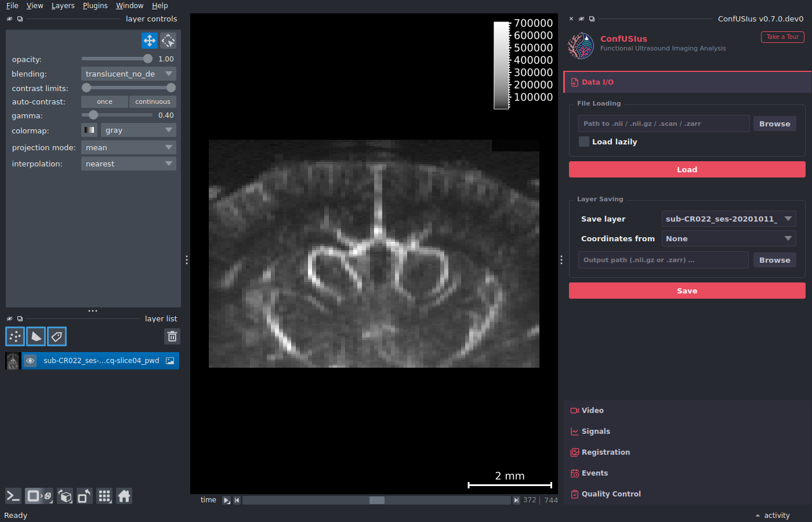Open the Plugins menu

pyautogui.click(x=95, y=6)
